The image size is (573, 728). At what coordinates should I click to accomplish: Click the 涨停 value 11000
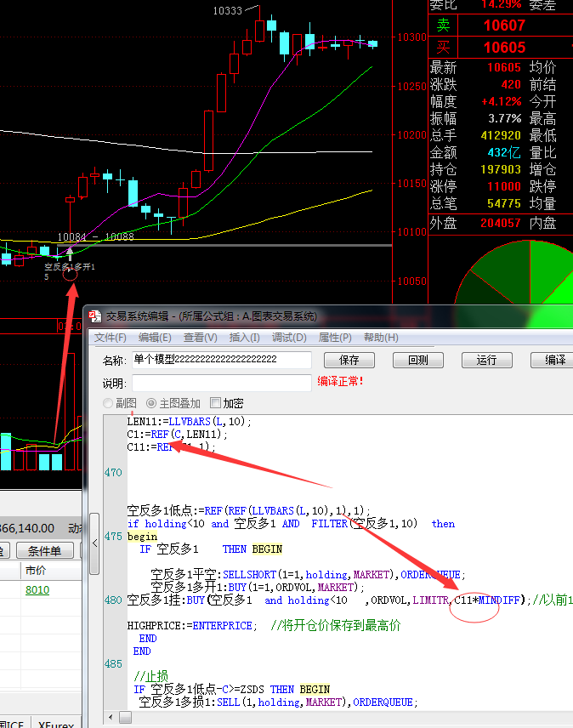[x=504, y=186]
